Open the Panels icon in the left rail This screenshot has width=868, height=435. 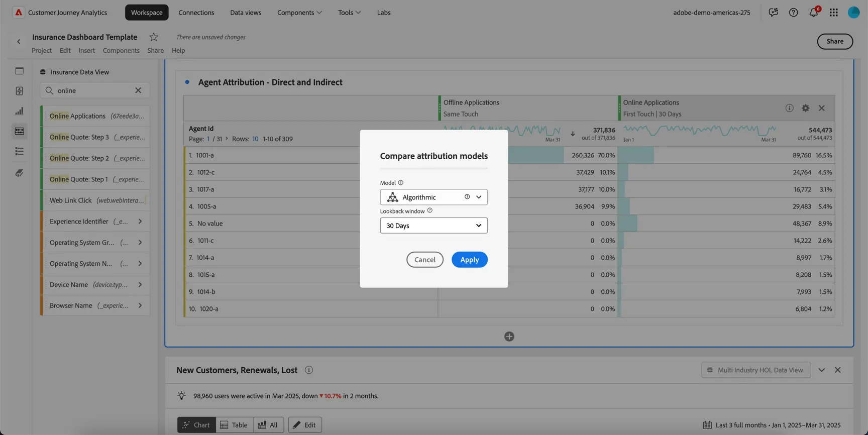[x=20, y=71]
